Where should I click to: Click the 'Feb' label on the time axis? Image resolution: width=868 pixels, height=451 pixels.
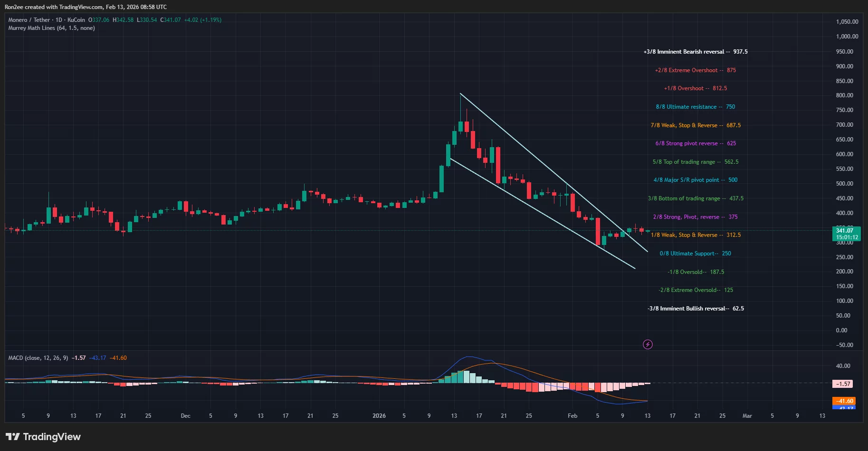point(572,415)
